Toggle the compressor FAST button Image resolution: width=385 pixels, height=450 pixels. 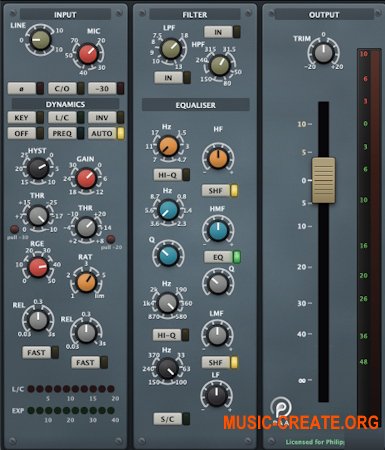tap(90, 362)
